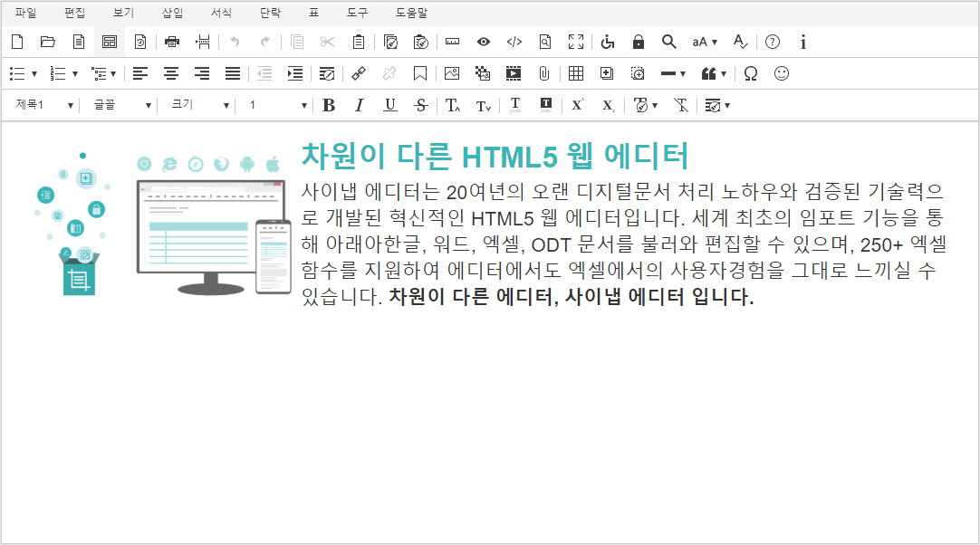
Task: Open the 제목1 paragraph style dropdown
Action: click(43, 105)
